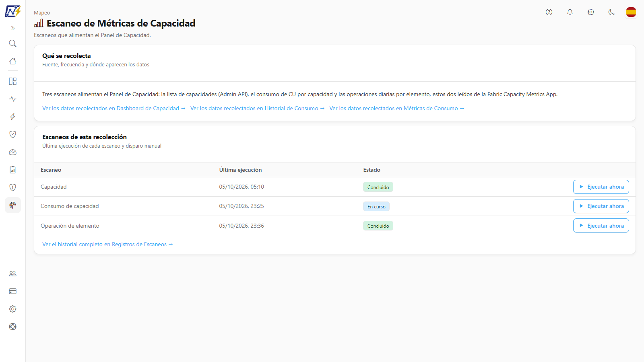Viewport: 644px width, 362px height.
Task: Run the Consumo de capacidad scan now
Action: (601, 206)
